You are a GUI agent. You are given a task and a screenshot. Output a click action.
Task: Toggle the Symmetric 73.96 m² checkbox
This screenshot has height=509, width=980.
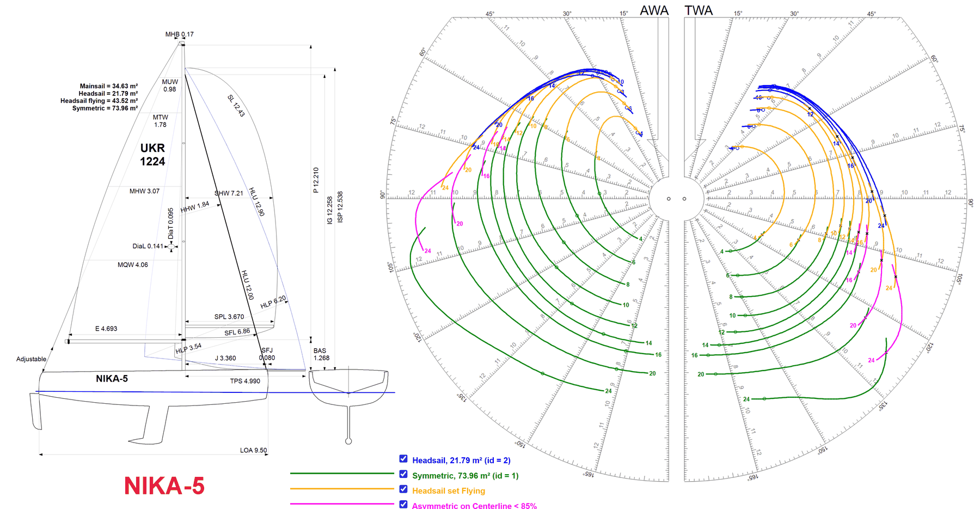(x=403, y=474)
